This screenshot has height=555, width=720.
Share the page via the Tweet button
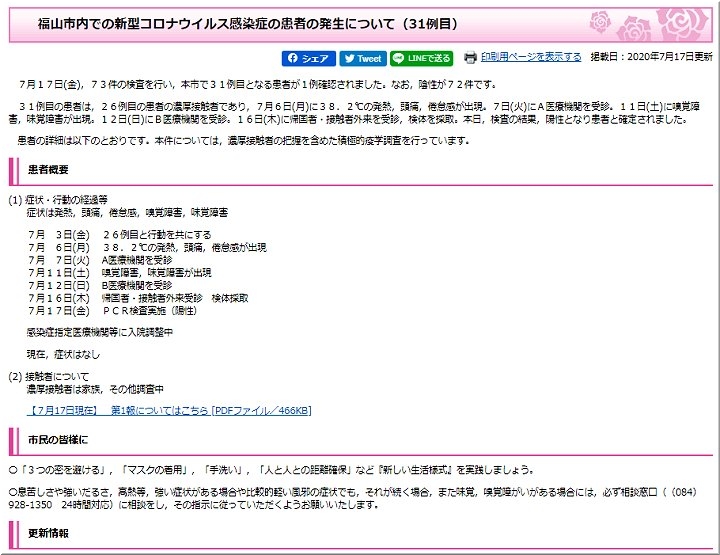(362, 58)
